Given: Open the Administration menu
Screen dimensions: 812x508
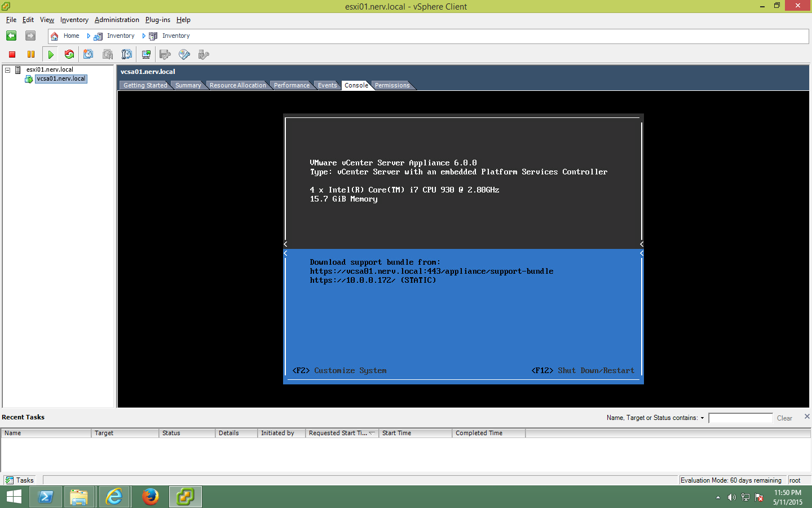Looking at the screenshot, I should tap(117, 20).
